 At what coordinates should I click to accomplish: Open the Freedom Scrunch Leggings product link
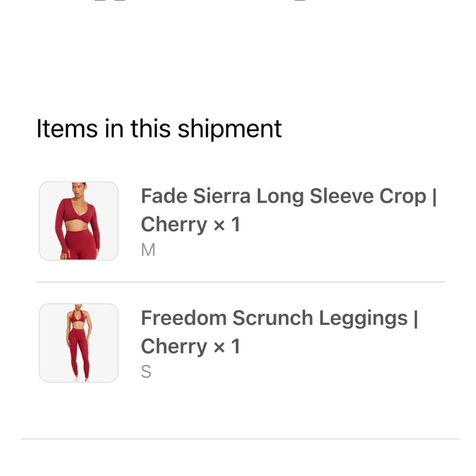tap(279, 317)
